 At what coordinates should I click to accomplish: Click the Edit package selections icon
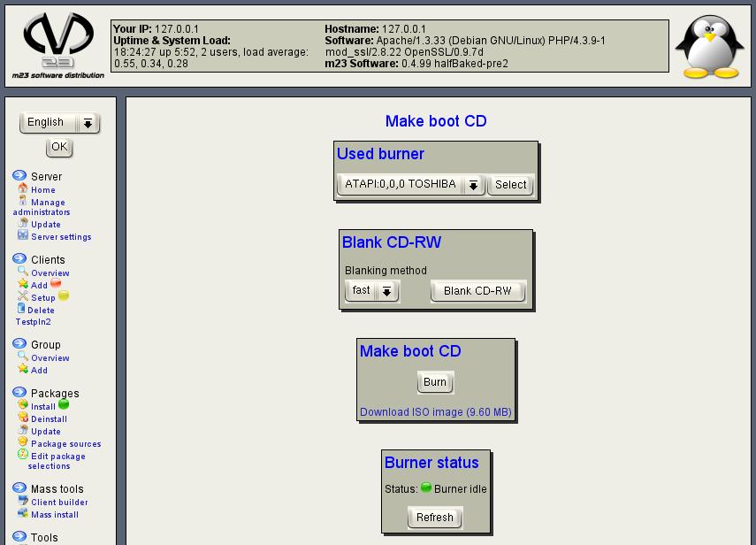[23, 456]
